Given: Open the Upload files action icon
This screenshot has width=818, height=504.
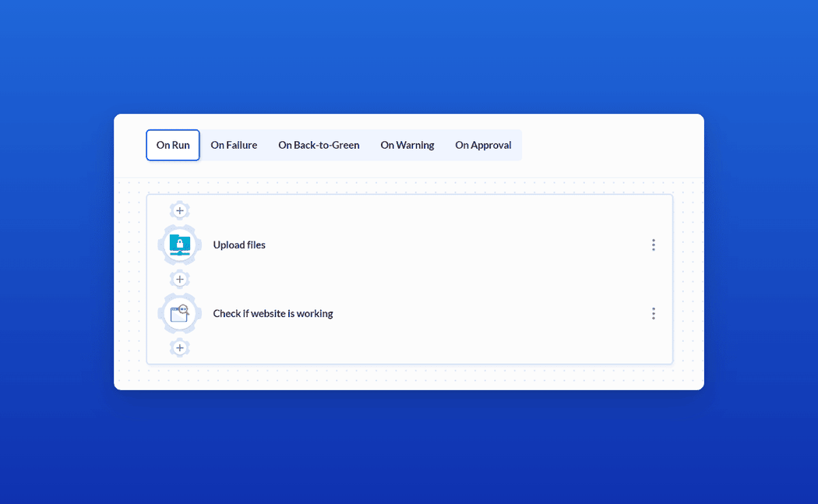Looking at the screenshot, I should (x=179, y=245).
